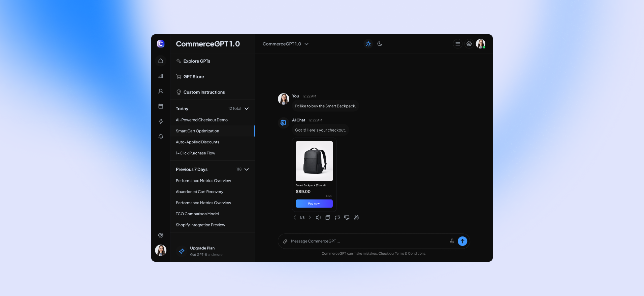
Task: Go to next response arrow
Action: (310, 218)
